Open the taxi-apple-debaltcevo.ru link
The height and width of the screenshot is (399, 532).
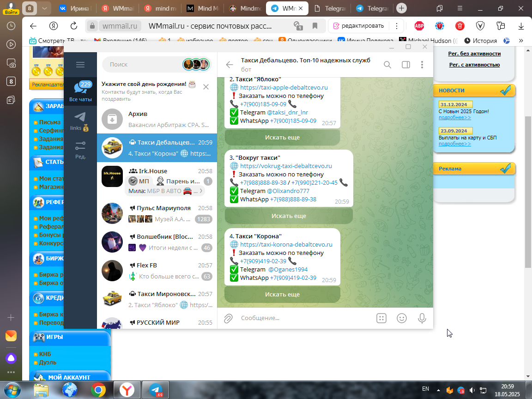pyautogui.click(x=284, y=88)
